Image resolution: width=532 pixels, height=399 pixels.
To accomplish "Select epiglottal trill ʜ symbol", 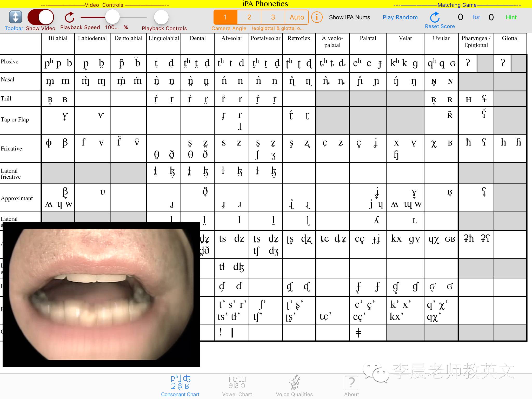I will pos(468,100).
